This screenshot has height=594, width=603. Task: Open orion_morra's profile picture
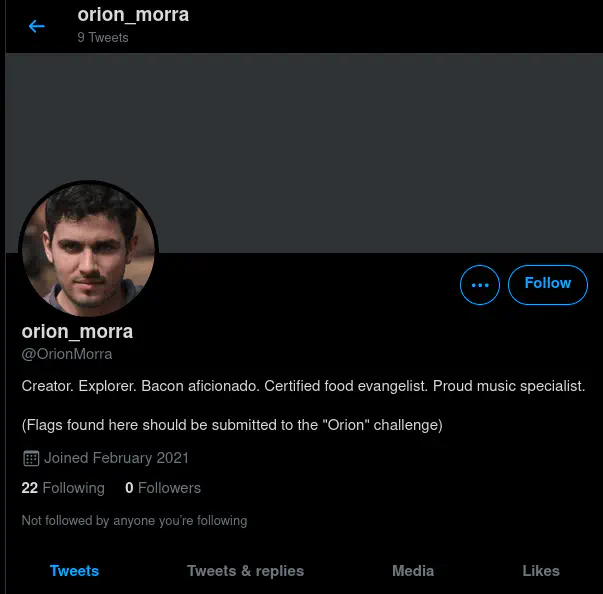pos(88,250)
